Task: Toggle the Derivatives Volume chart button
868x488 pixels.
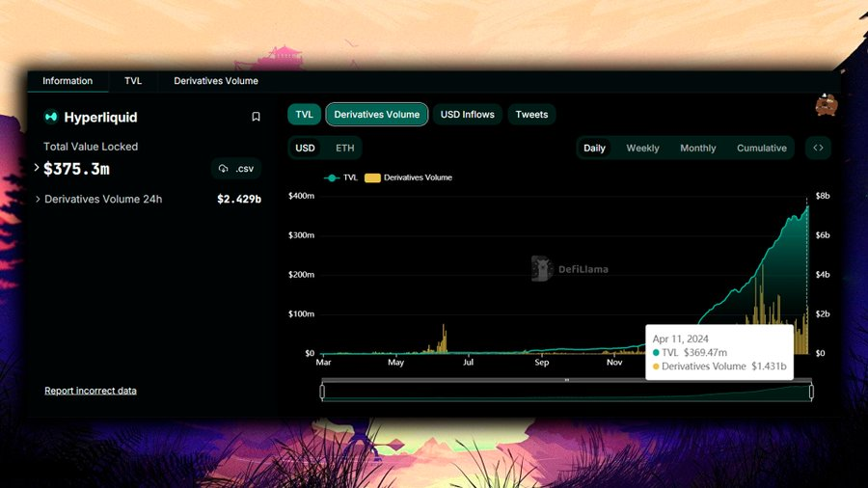Action: pyautogui.click(x=376, y=115)
